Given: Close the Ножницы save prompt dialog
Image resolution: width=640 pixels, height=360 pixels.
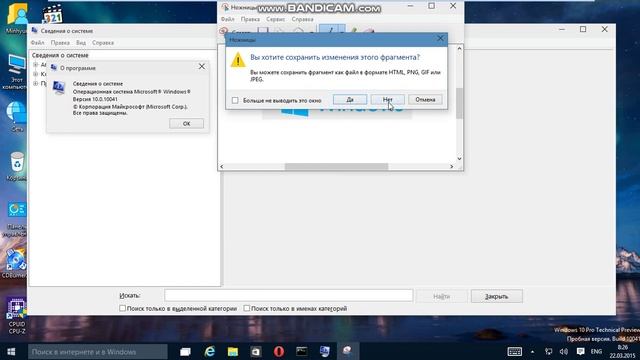Looking at the screenshot, I should tap(440, 38).
